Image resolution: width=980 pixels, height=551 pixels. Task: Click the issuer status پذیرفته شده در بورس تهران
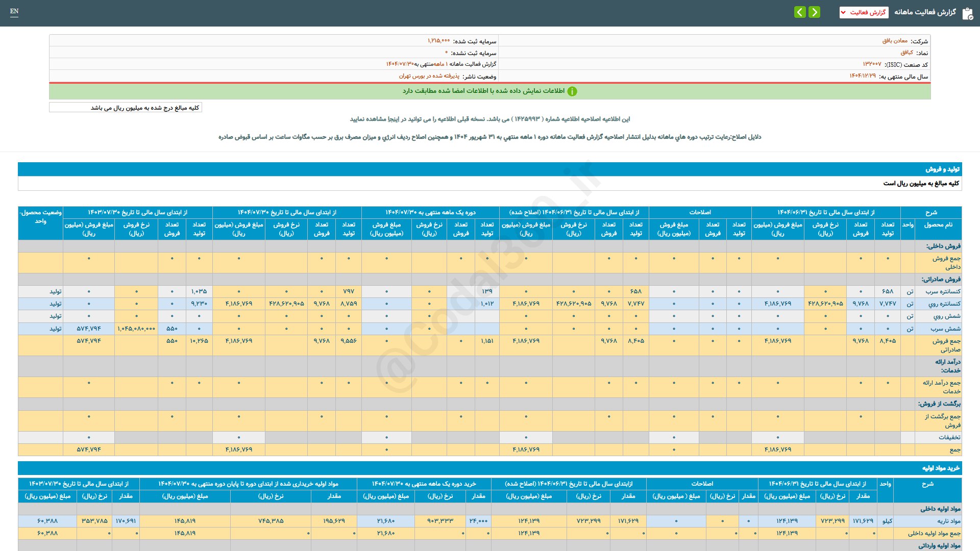pos(429,76)
